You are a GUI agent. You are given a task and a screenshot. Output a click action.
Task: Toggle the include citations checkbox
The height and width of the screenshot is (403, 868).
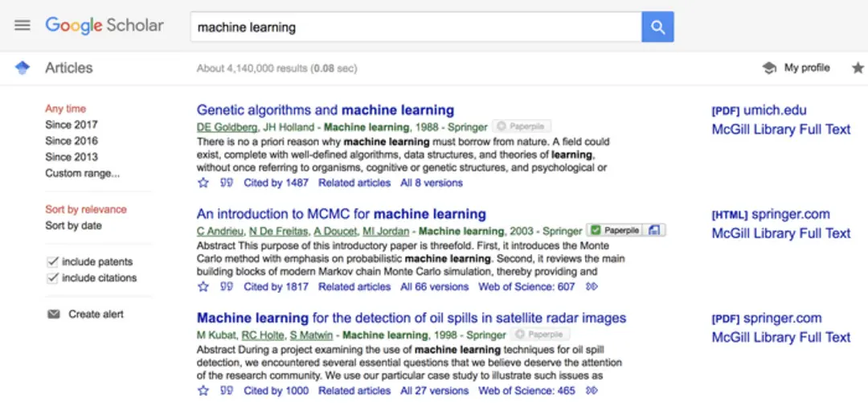(52, 278)
